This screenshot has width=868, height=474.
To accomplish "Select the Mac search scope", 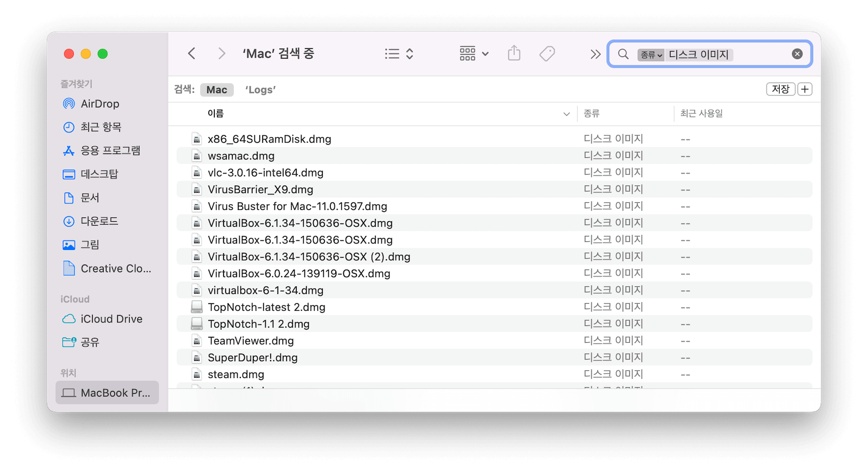I will point(216,90).
